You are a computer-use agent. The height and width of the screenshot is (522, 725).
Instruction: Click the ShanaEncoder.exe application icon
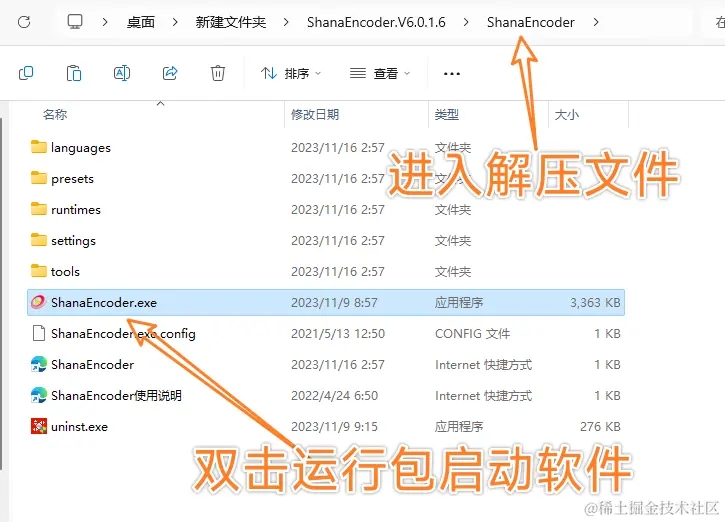click(38, 302)
